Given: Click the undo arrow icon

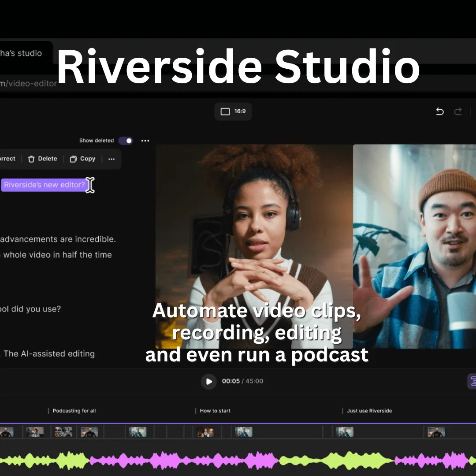Looking at the screenshot, I should tap(439, 112).
